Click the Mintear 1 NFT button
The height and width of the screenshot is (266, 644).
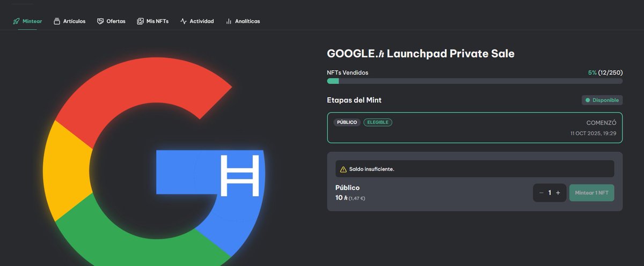[591, 193]
